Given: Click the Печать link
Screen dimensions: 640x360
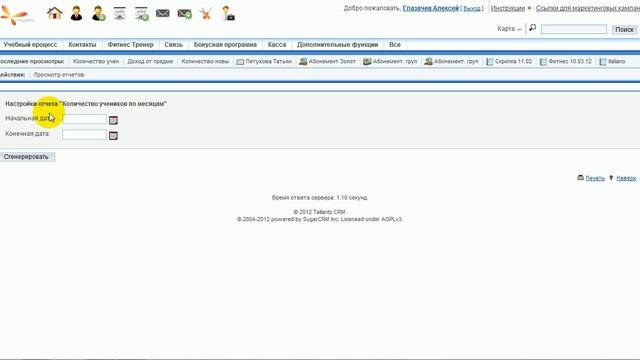Looking at the screenshot, I should (x=595, y=178).
